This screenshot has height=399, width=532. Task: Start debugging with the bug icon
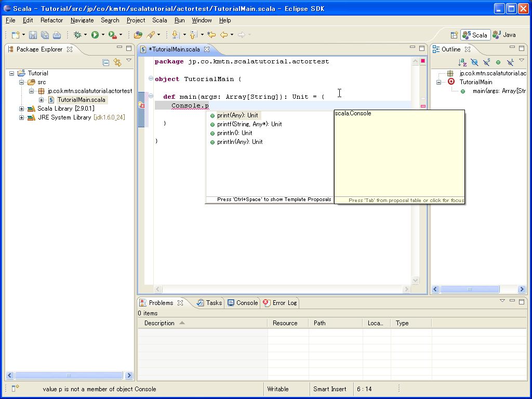(77, 35)
